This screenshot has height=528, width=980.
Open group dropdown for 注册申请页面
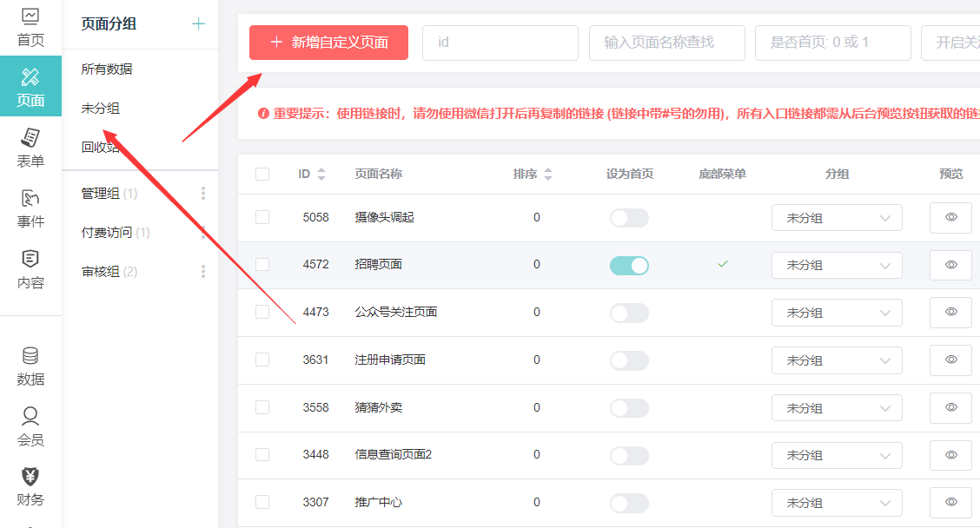click(x=836, y=360)
